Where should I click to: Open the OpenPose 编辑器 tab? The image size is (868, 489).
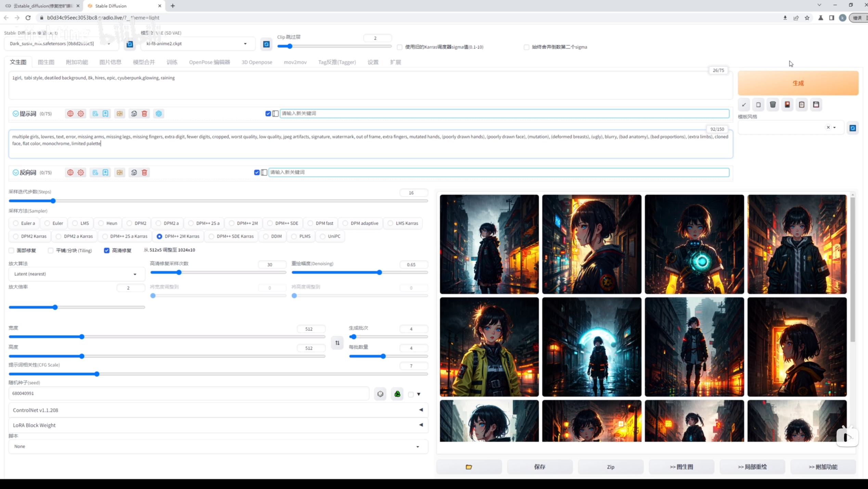click(209, 62)
